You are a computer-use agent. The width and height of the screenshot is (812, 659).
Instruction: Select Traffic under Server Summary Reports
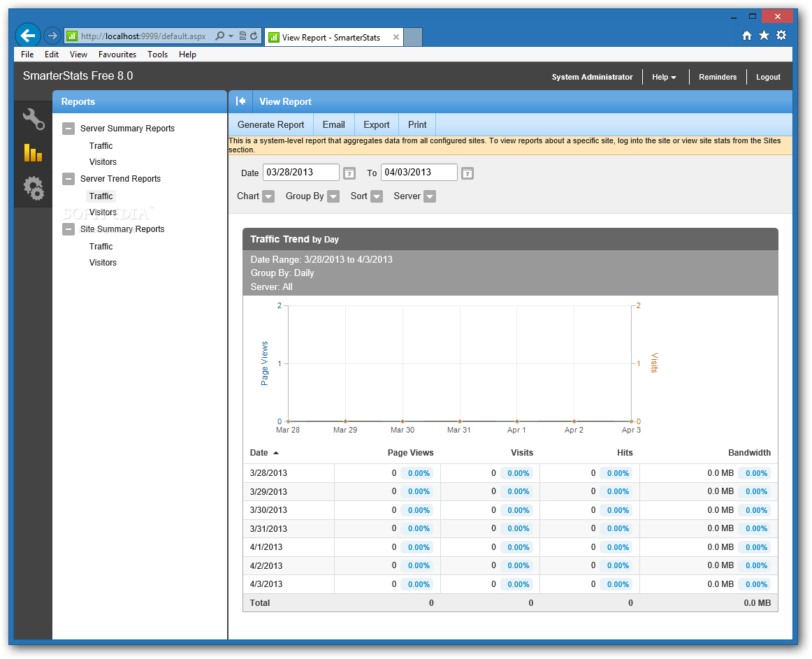tap(101, 146)
